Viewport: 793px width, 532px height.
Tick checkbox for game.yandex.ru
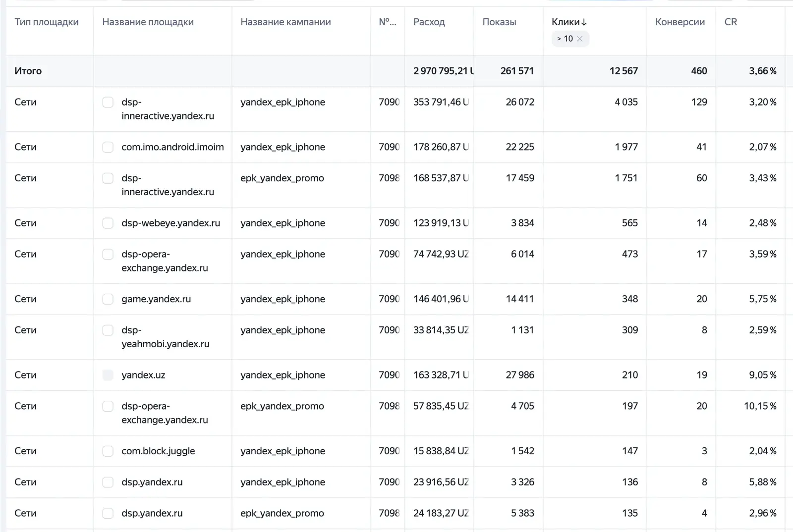point(108,299)
